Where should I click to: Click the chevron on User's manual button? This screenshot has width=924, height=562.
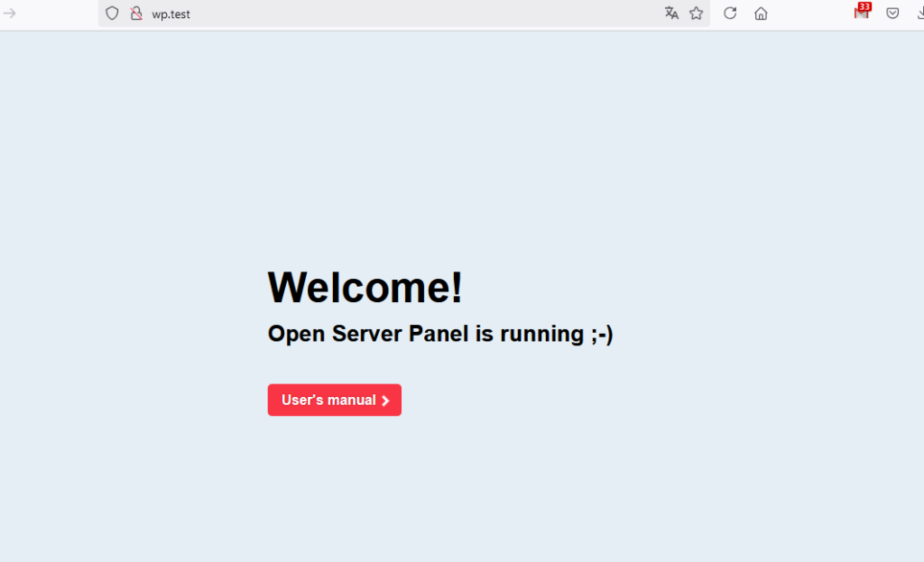386,401
